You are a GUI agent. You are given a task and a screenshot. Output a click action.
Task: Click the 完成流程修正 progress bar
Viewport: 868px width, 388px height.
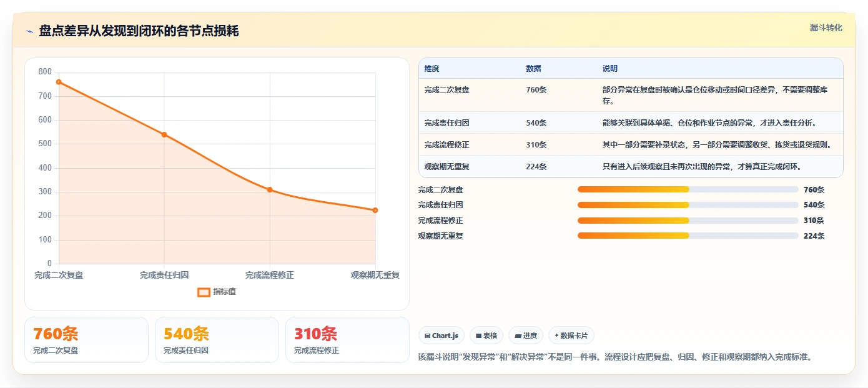coord(688,220)
